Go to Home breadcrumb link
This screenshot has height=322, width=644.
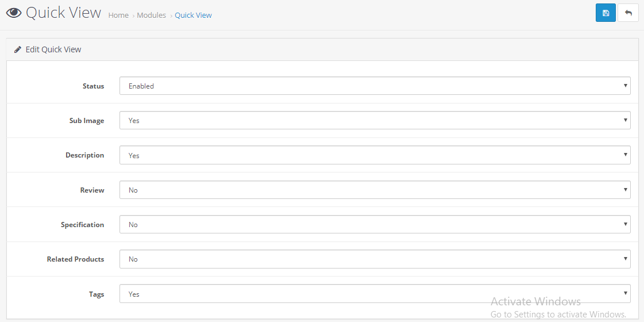[118, 15]
